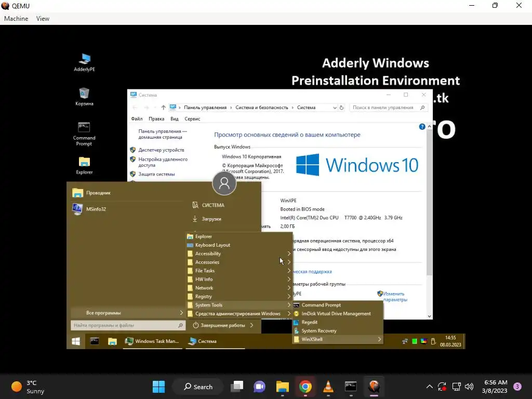This screenshot has height=399, width=532.
Task: Select the Корзина recycle bin icon
Action: tap(84, 97)
